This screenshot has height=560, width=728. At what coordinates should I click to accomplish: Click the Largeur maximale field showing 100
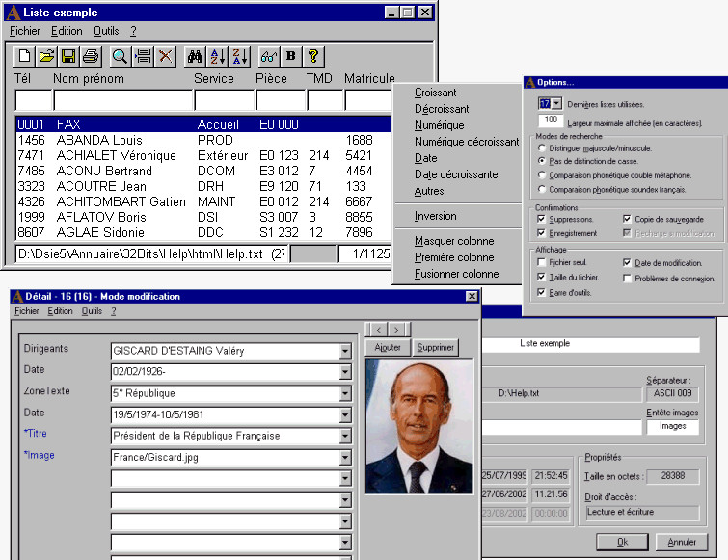[x=551, y=120]
